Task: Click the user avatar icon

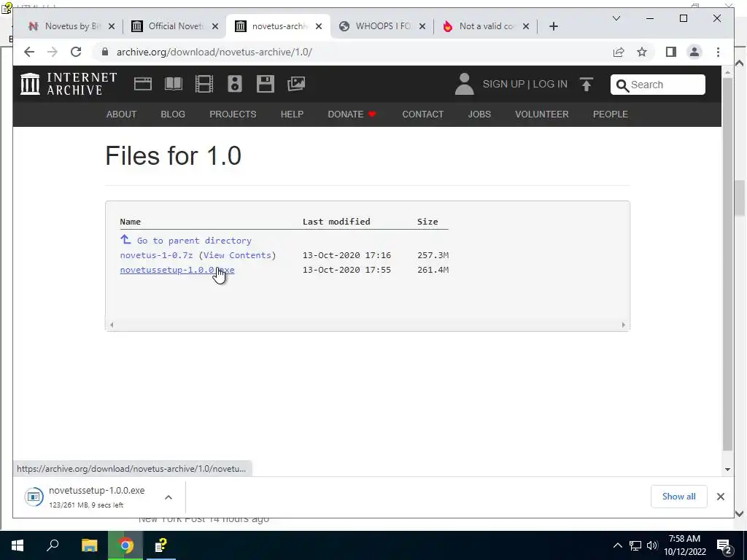Action: click(464, 84)
